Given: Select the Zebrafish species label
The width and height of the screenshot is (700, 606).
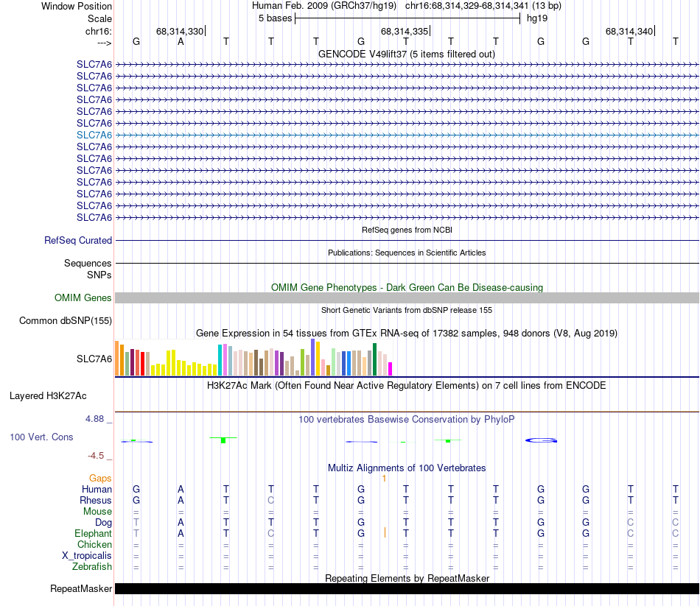Looking at the screenshot, I should (91, 566).
